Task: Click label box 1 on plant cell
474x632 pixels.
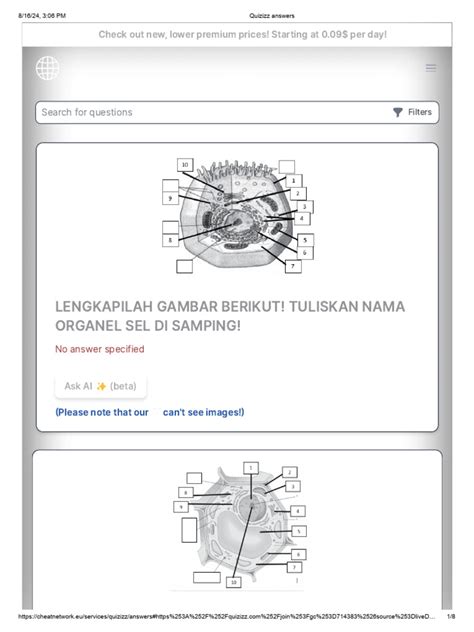Action: click(251, 468)
